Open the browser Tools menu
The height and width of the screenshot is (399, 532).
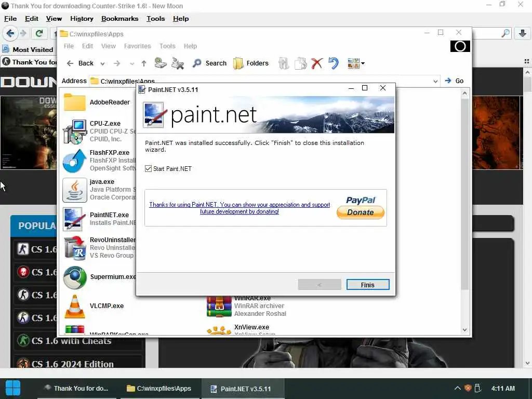point(156,19)
